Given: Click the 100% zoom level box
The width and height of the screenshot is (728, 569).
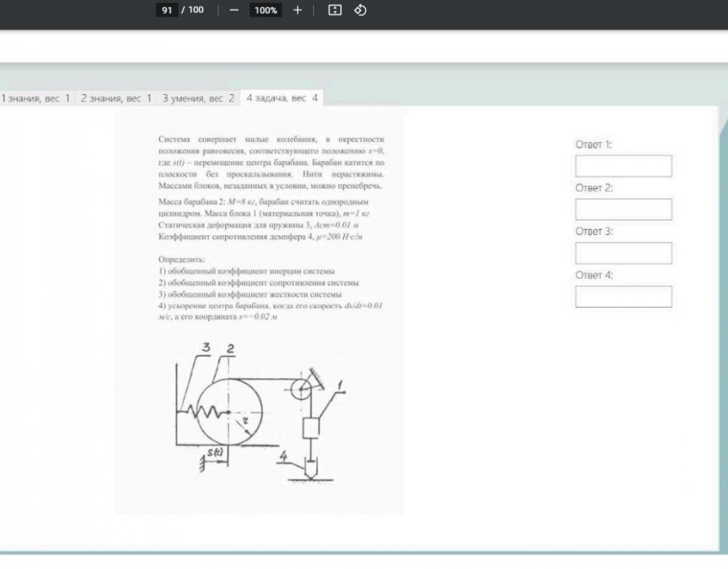Looking at the screenshot, I should click(x=266, y=10).
